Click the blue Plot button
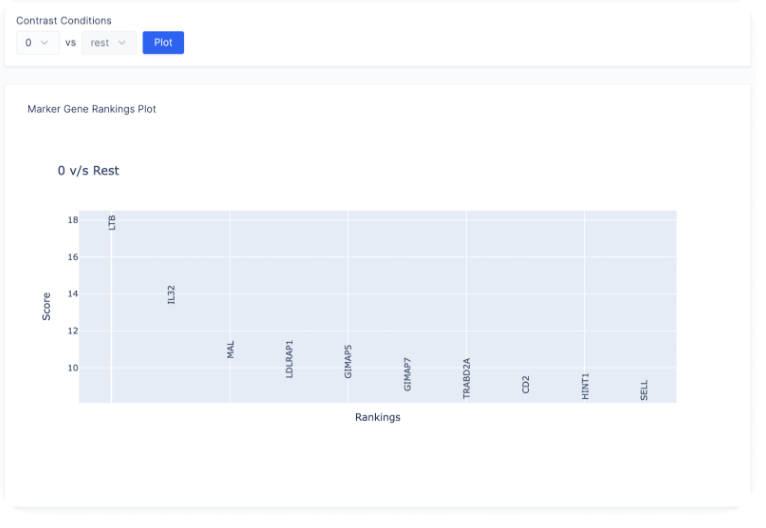The height and width of the screenshot is (528, 766). tap(163, 43)
